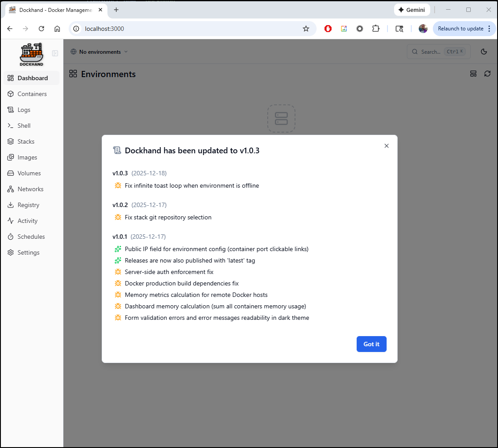Go to Stacks in sidebar
This screenshot has height=448, width=498.
tap(26, 141)
